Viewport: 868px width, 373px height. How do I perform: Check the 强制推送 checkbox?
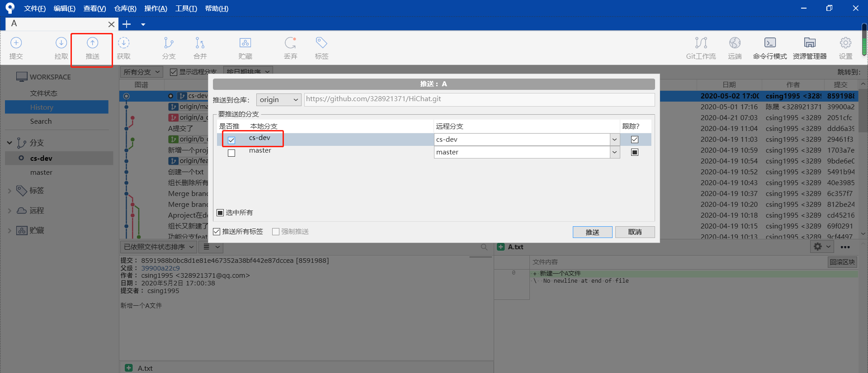(276, 232)
